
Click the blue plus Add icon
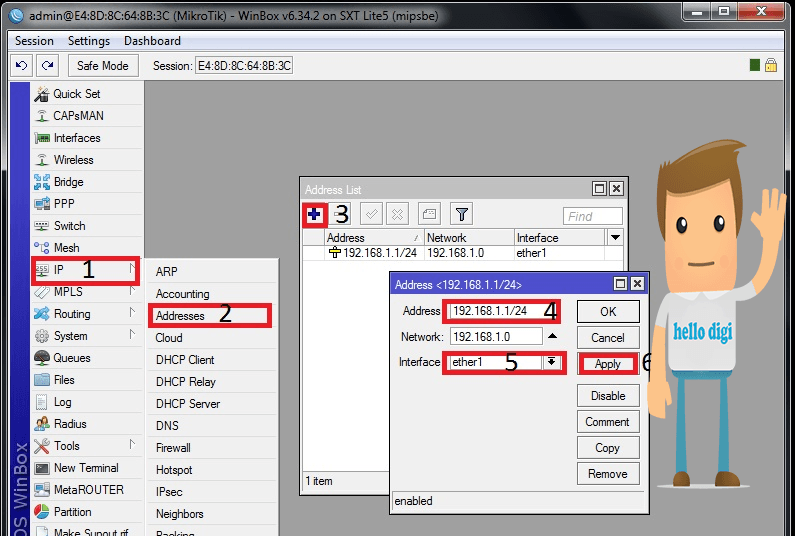click(x=314, y=215)
